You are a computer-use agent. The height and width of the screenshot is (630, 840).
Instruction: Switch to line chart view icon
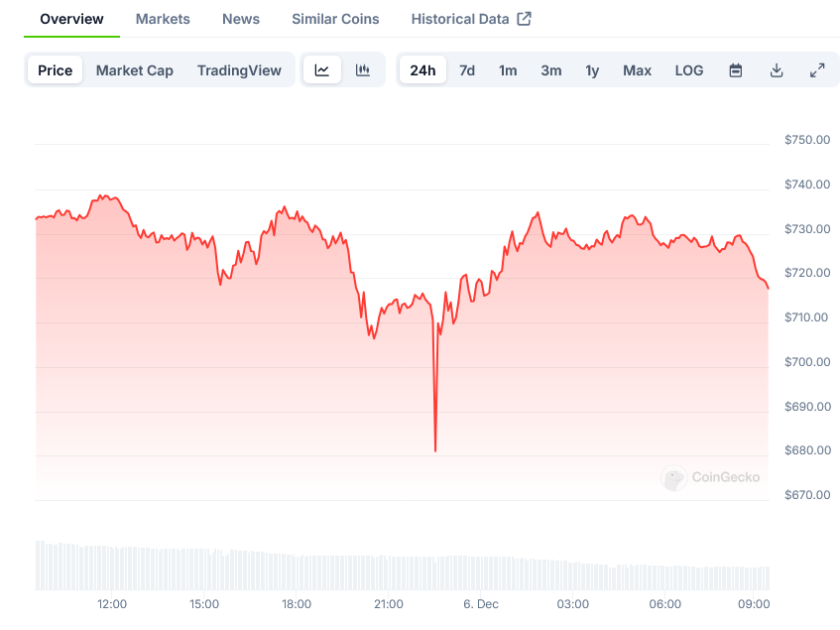tap(322, 70)
